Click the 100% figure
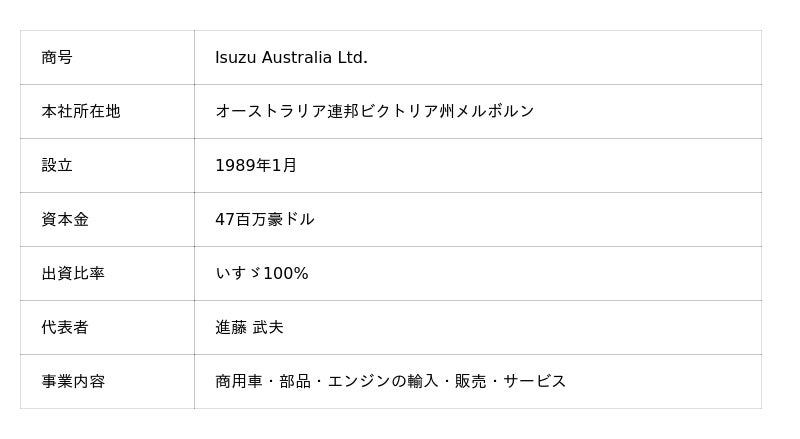This screenshot has height=439, width=800. [286, 274]
